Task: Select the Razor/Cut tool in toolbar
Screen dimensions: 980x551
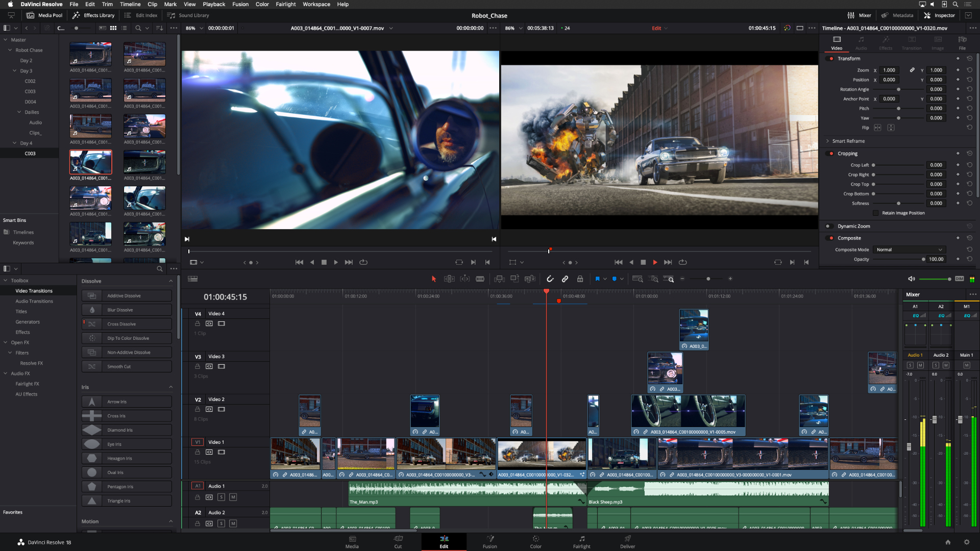Action: point(480,279)
